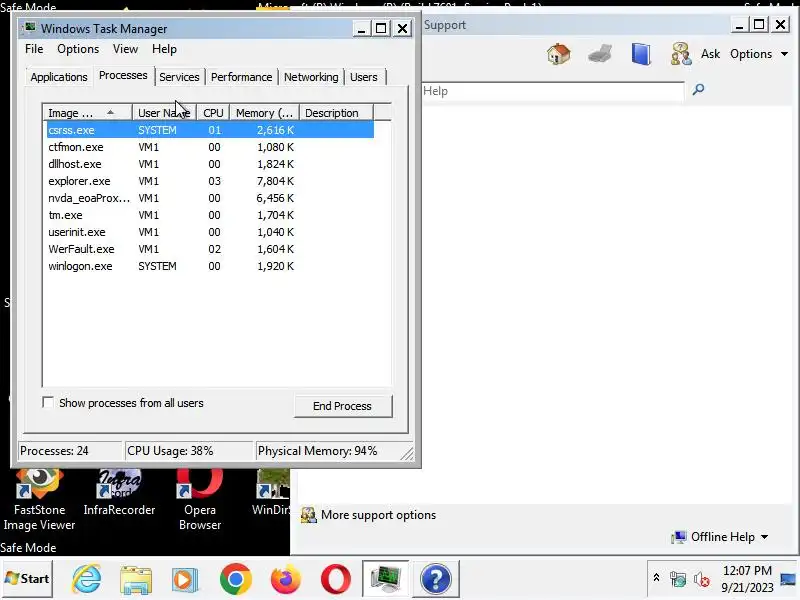Switch to Applications tab
The image size is (800, 600).
tap(59, 77)
